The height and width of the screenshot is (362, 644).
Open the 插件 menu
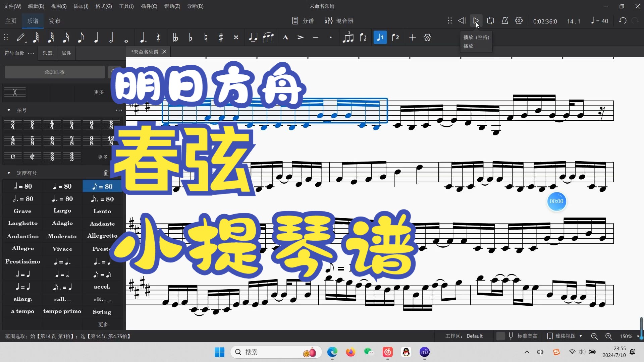click(x=149, y=6)
